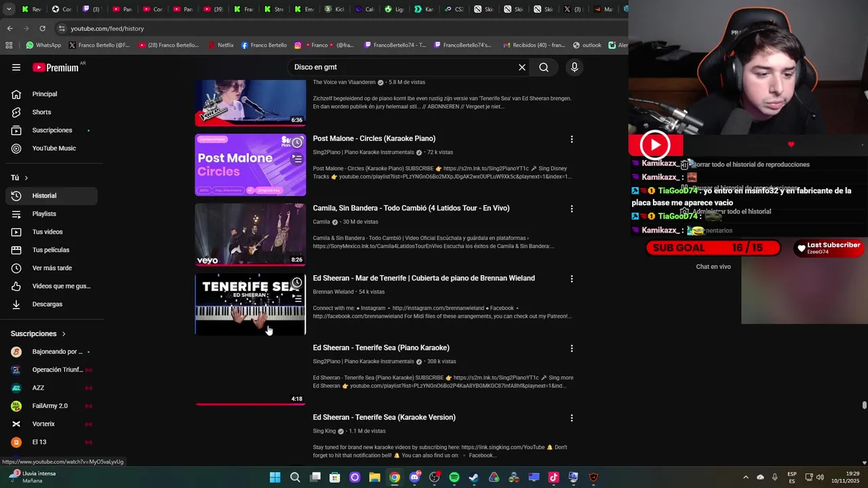
Task: Open the Post Malone Circles thumbnail
Action: point(250,165)
